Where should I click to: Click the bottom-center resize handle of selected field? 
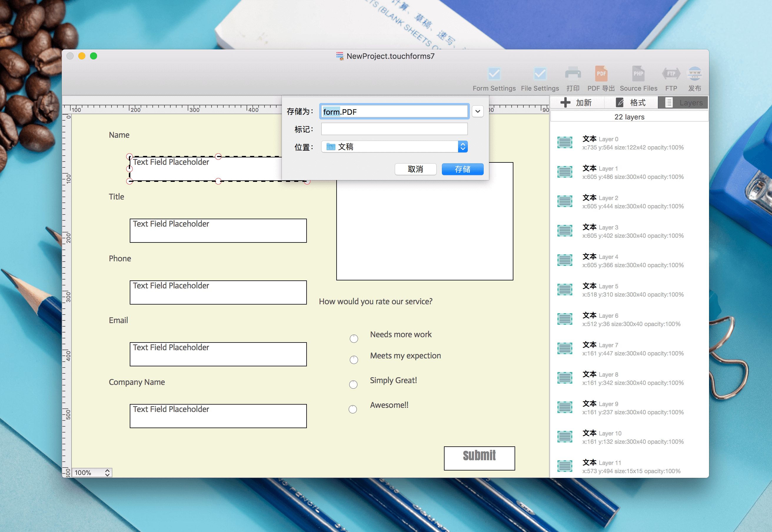pyautogui.click(x=218, y=181)
